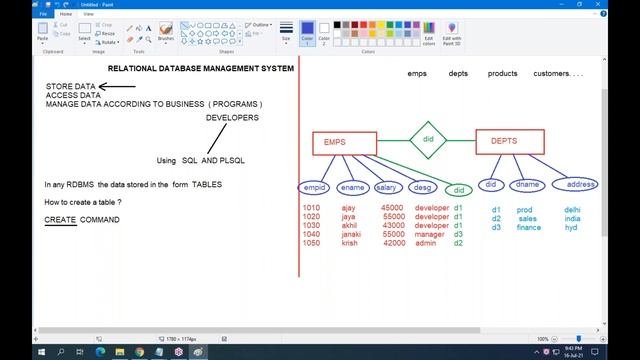Click the Cut scissors button
Screen dimensions: 640x360
[x=60, y=25]
